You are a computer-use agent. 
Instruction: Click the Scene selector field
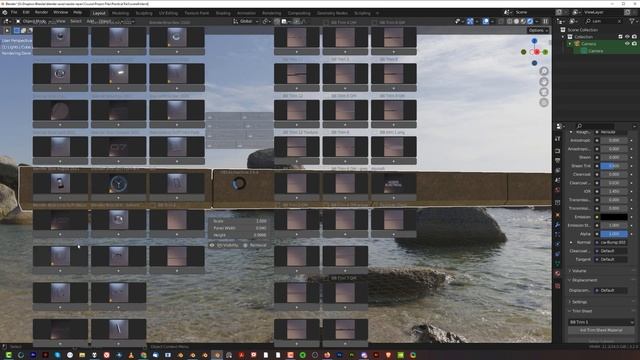pyautogui.click(x=531, y=13)
